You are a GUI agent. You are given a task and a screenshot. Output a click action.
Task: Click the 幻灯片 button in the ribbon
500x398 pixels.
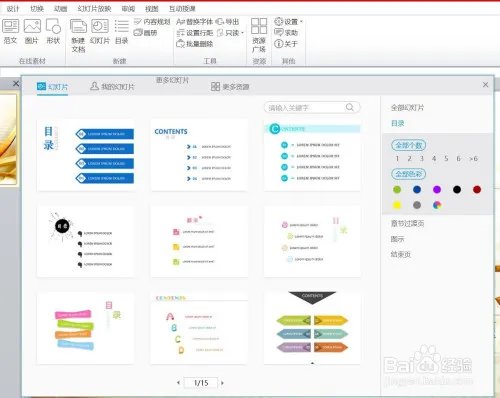point(100,32)
